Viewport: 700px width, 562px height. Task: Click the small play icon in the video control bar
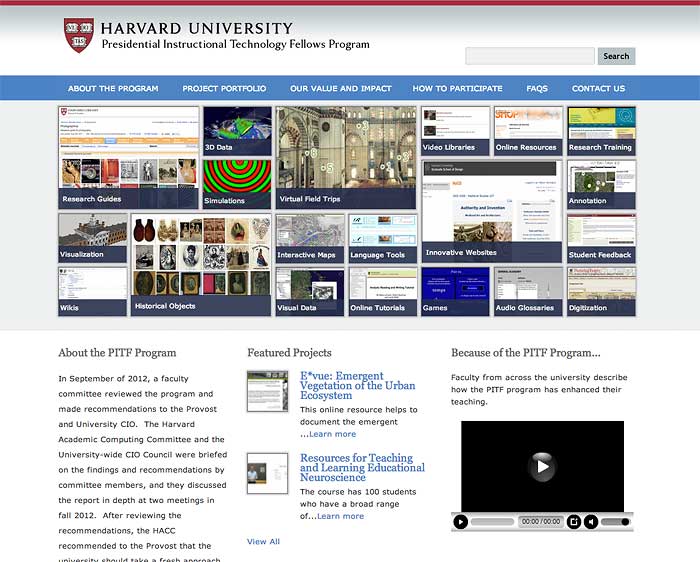click(x=461, y=521)
